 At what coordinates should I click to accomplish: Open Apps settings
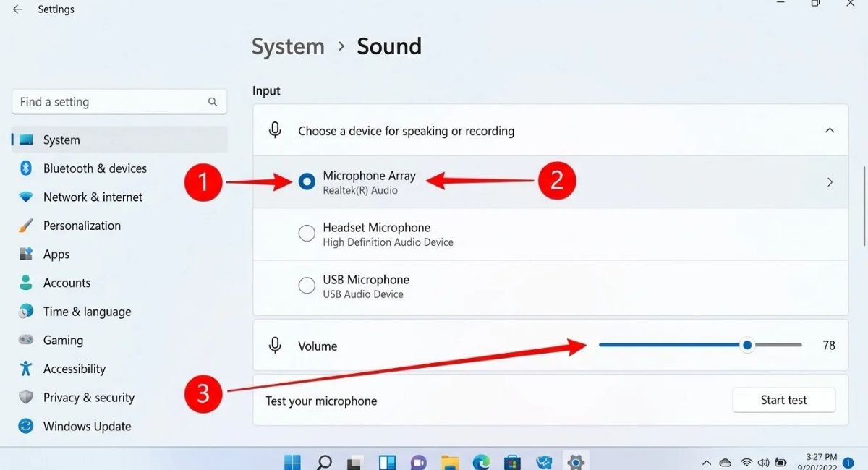point(119,255)
